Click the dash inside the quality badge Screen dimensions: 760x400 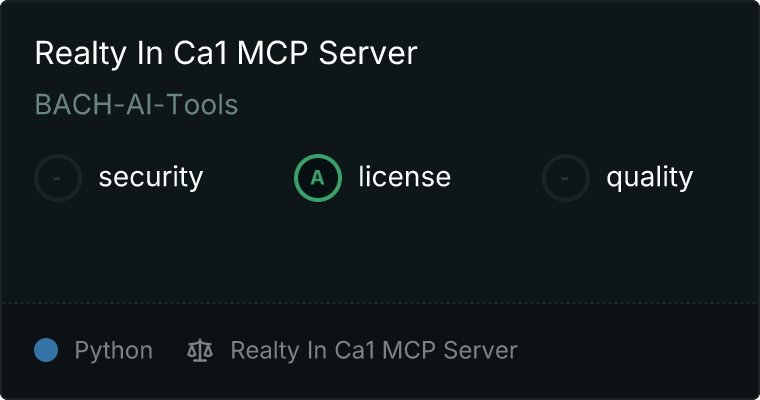565,178
